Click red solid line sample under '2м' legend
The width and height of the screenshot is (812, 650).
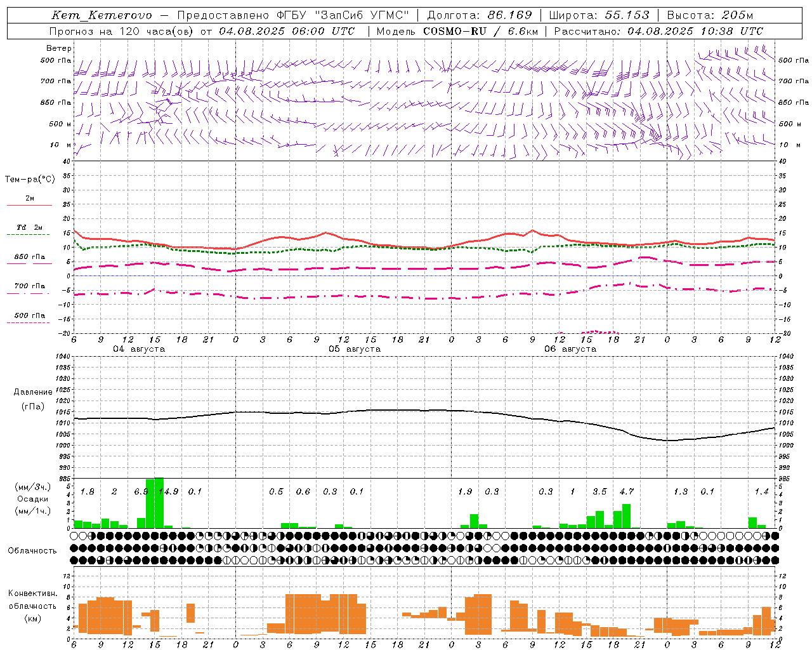(29, 205)
